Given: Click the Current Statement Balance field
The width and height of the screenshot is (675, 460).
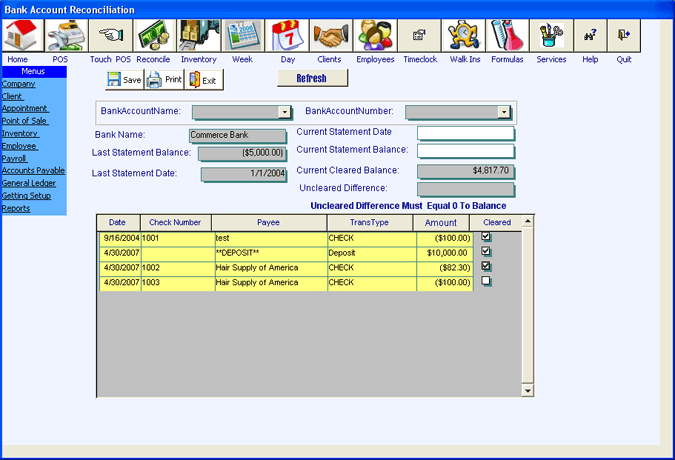Looking at the screenshot, I should pyautogui.click(x=465, y=151).
